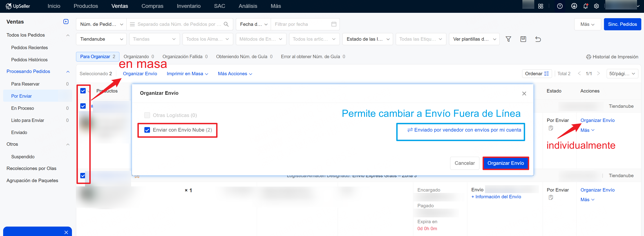Open Ver plantillas d... dropdown

click(x=474, y=39)
